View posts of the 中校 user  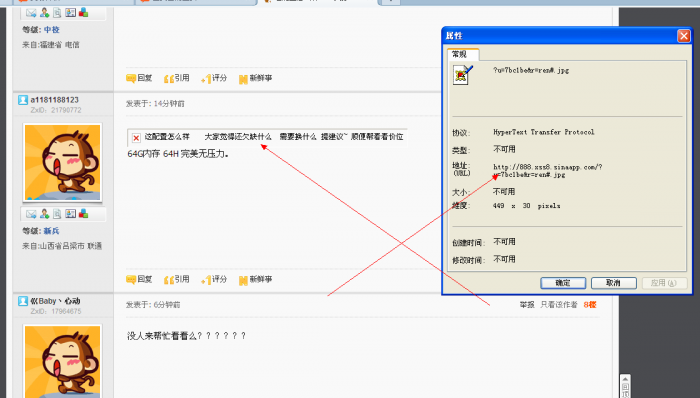point(57,13)
